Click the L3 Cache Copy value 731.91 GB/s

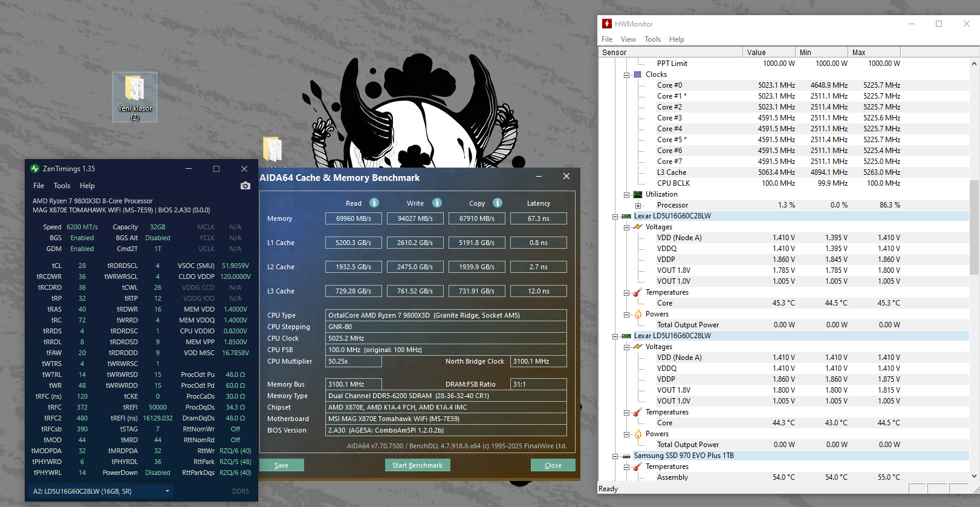(x=477, y=291)
